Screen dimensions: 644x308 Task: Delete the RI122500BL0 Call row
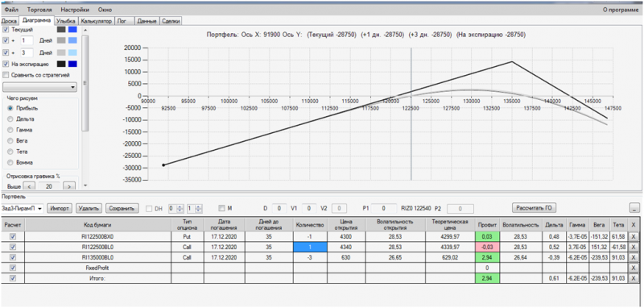pos(634,247)
